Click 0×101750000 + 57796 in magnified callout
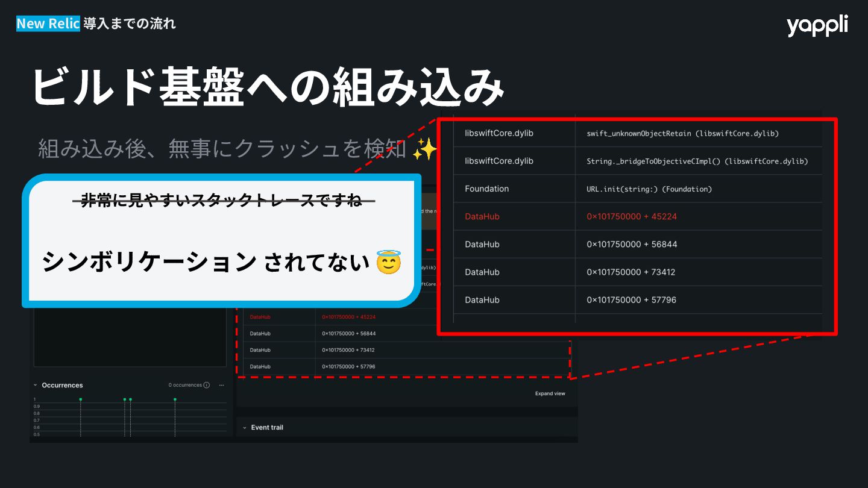 (632, 299)
